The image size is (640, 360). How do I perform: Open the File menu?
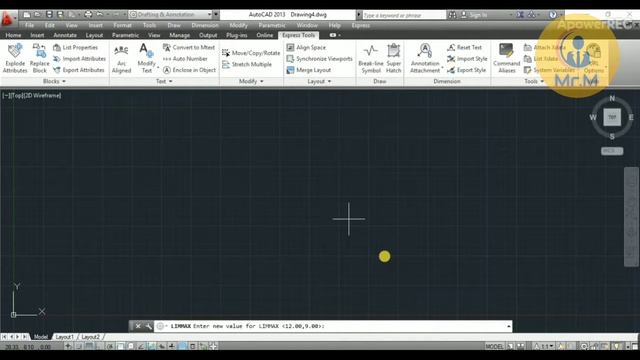tap(29, 25)
